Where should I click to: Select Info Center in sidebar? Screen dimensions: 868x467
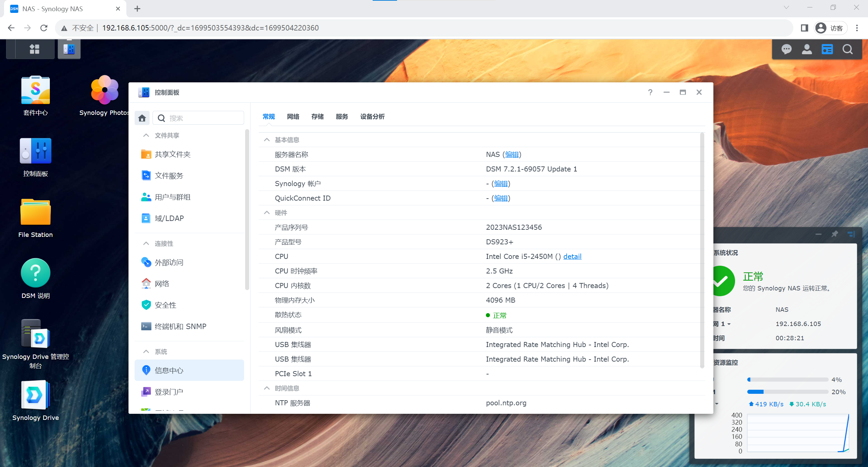pos(189,370)
